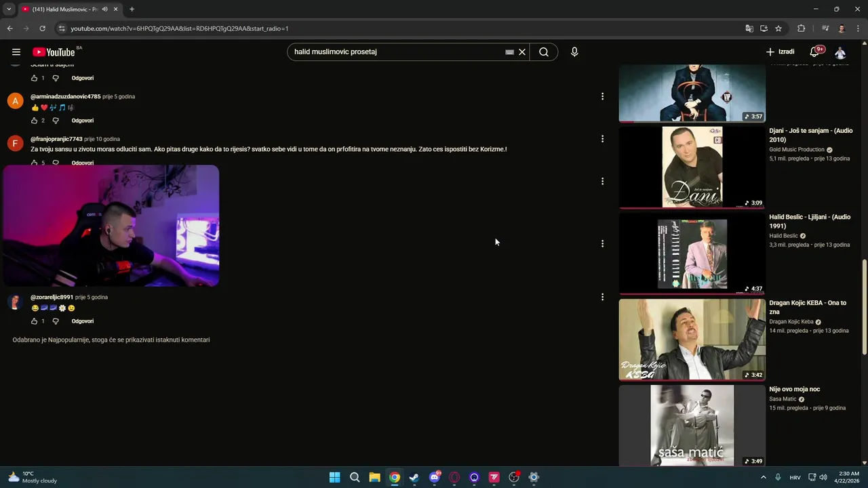Close the Halid Muslimovic tab
Screen dimensions: 868x488
(116, 9)
